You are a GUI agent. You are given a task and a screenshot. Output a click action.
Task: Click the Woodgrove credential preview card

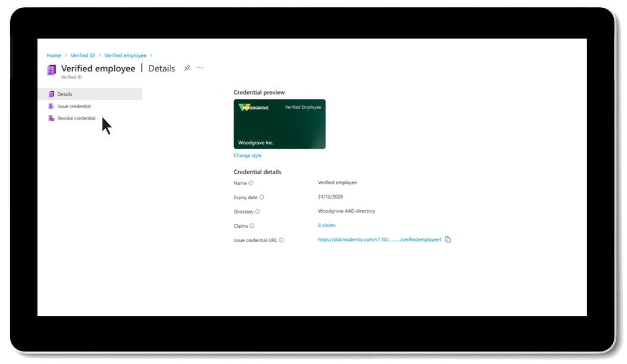pyautogui.click(x=279, y=124)
